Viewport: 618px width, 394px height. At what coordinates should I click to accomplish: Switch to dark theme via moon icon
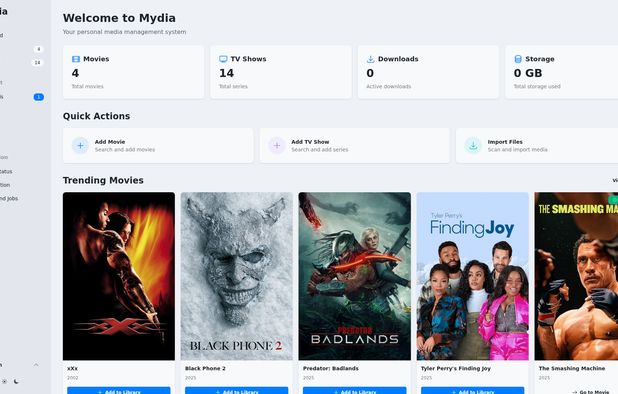point(16,381)
